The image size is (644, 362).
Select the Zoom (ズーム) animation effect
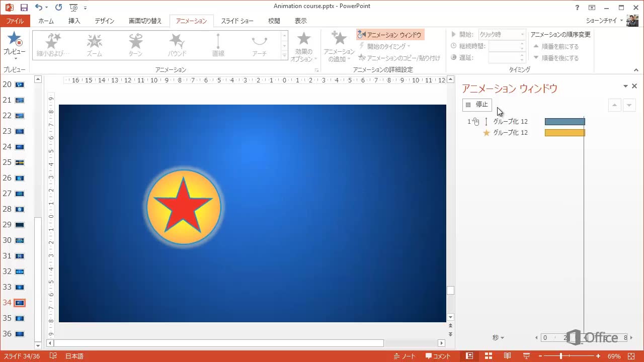94,45
